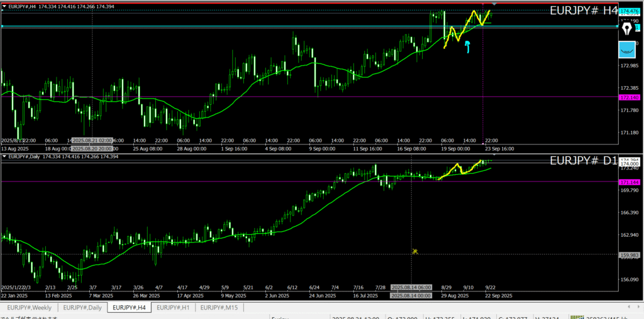Open the EURJPY#,H1 chart tab
644x319 pixels.
pos(172,307)
